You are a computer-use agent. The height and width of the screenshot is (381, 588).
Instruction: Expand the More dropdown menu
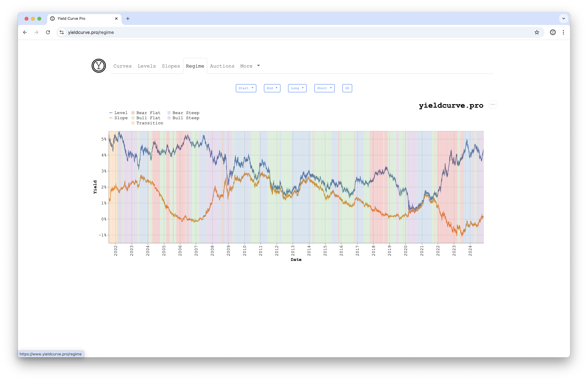coord(250,66)
